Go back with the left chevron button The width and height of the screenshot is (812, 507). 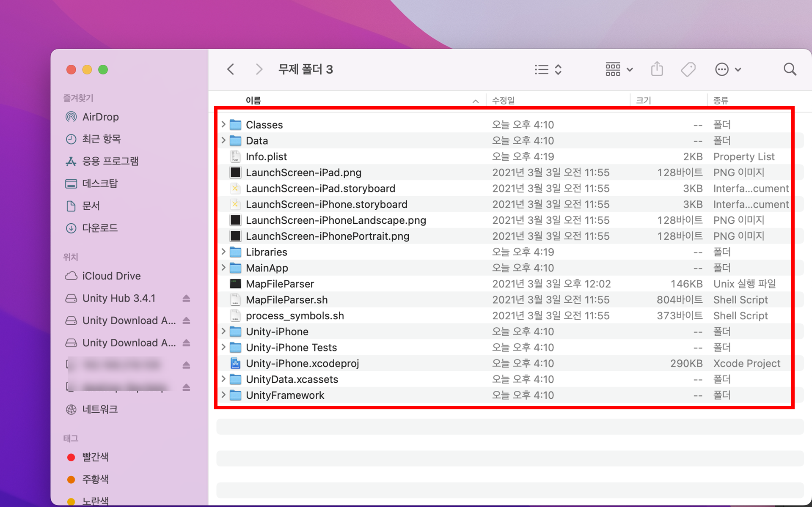231,69
